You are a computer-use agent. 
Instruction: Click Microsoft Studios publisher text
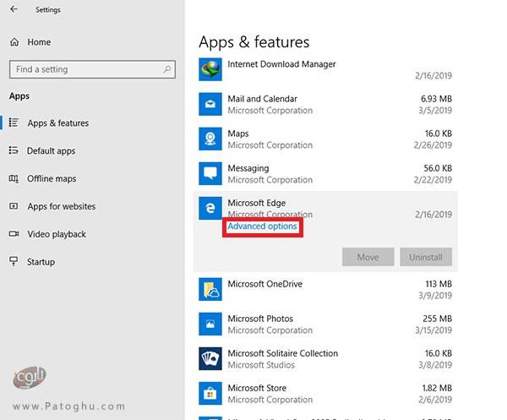[x=261, y=365]
